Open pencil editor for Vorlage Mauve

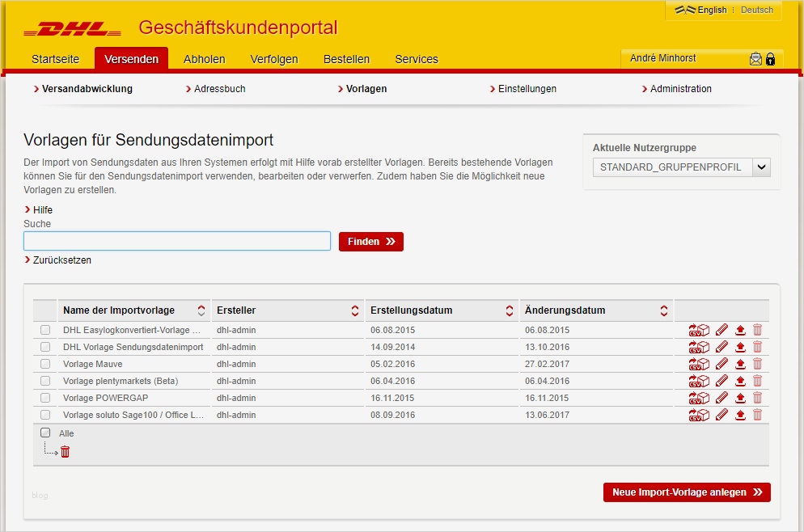click(x=722, y=364)
